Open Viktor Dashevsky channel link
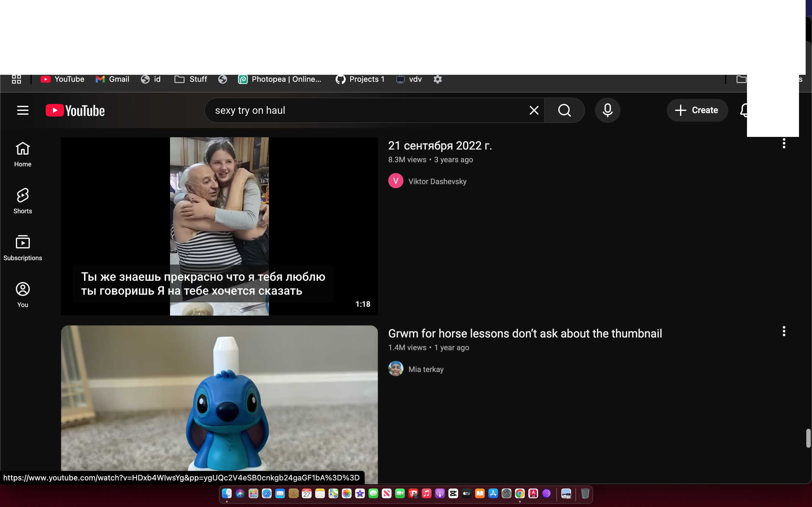This screenshot has height=507, width=812. tap(437, 181)
